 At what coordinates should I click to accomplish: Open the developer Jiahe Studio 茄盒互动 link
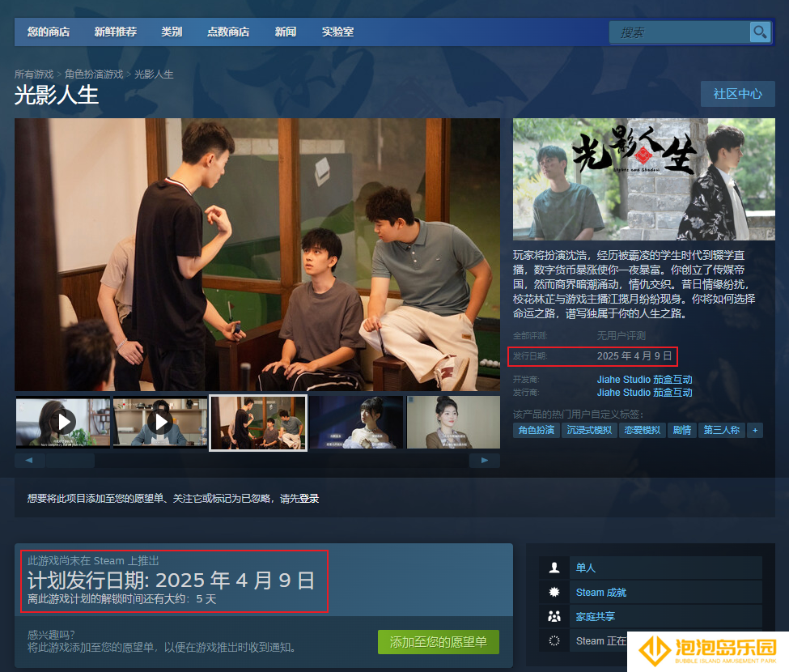click(645, 380)
